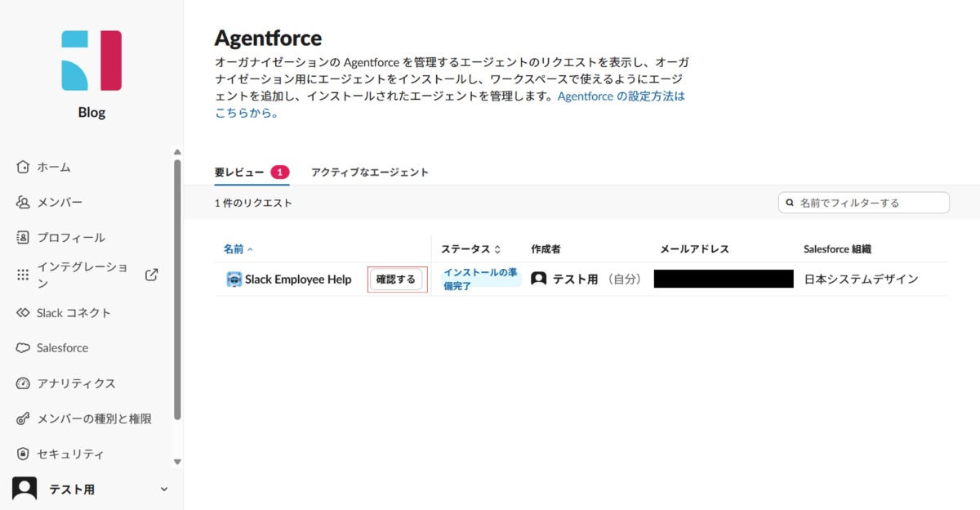Click the Blog workspace name
980x510 pixels.
pos(91,113)
